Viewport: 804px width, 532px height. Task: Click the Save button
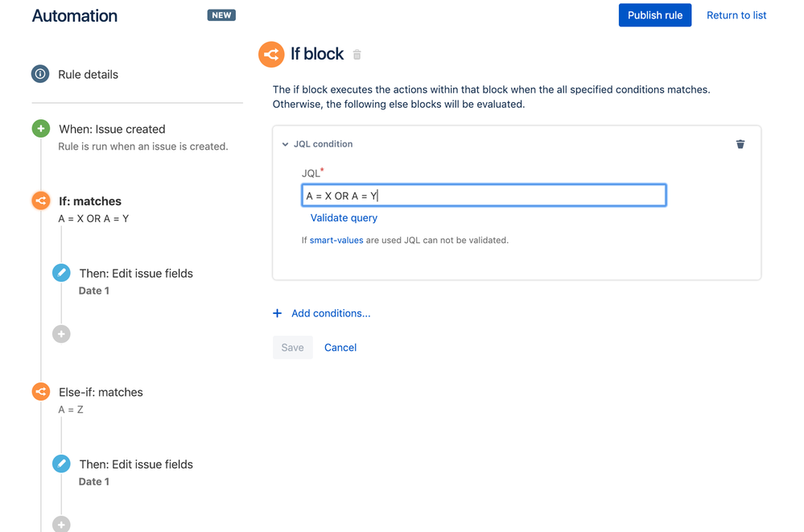pos(293,348)
